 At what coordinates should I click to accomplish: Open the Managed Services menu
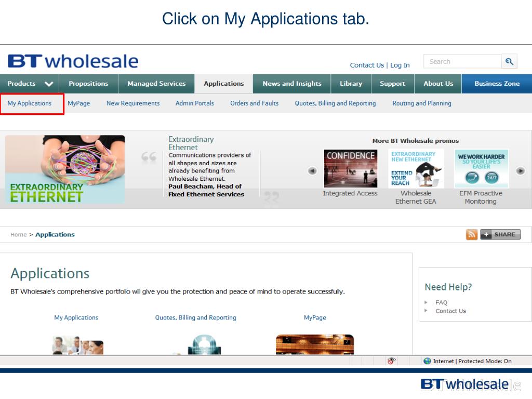(156, 84)
